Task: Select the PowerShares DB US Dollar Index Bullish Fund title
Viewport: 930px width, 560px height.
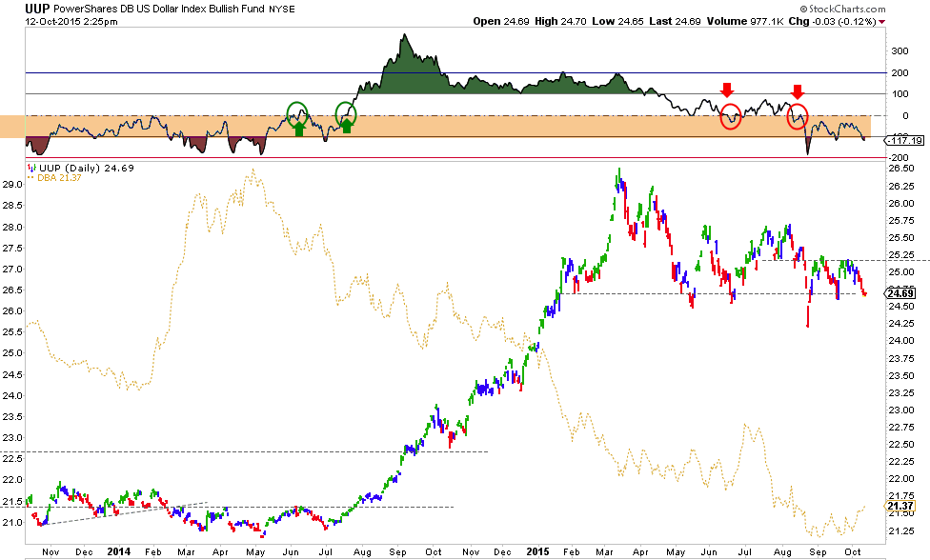Action: [x=159, y=9]
